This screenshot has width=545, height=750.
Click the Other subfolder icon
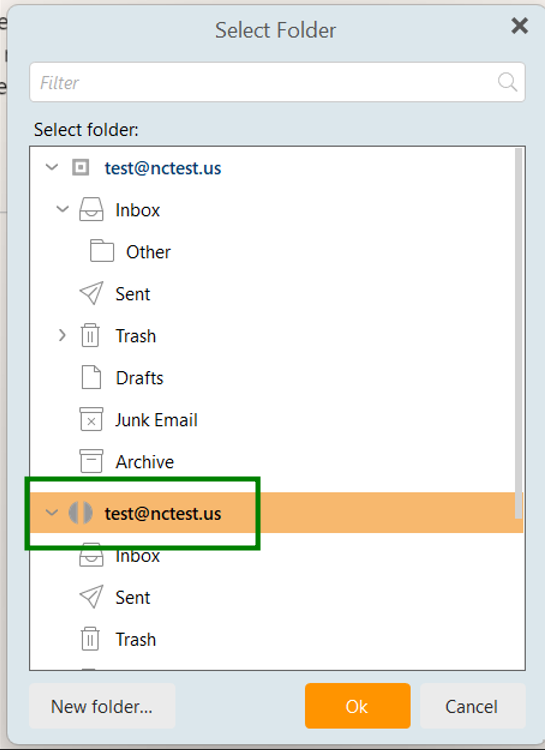coord(102,251)
